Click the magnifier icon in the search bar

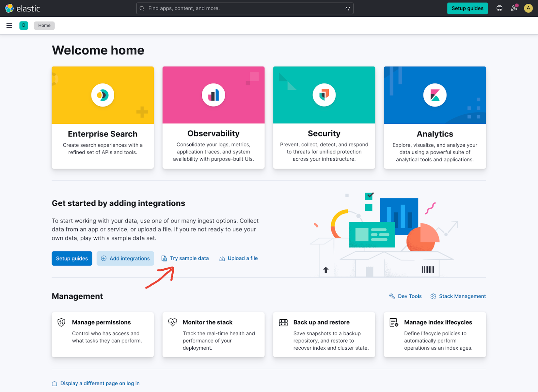pos(142,8)
